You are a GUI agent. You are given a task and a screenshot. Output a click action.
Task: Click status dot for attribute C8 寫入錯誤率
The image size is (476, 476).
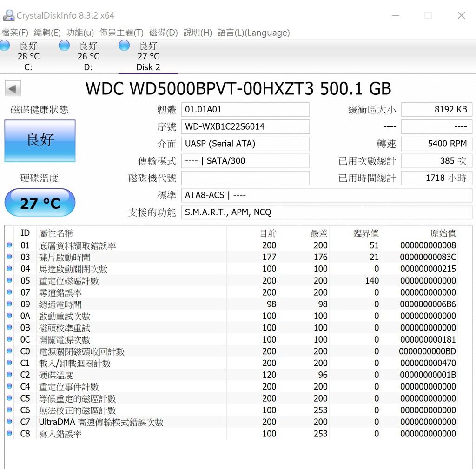[x=9, y=434]
